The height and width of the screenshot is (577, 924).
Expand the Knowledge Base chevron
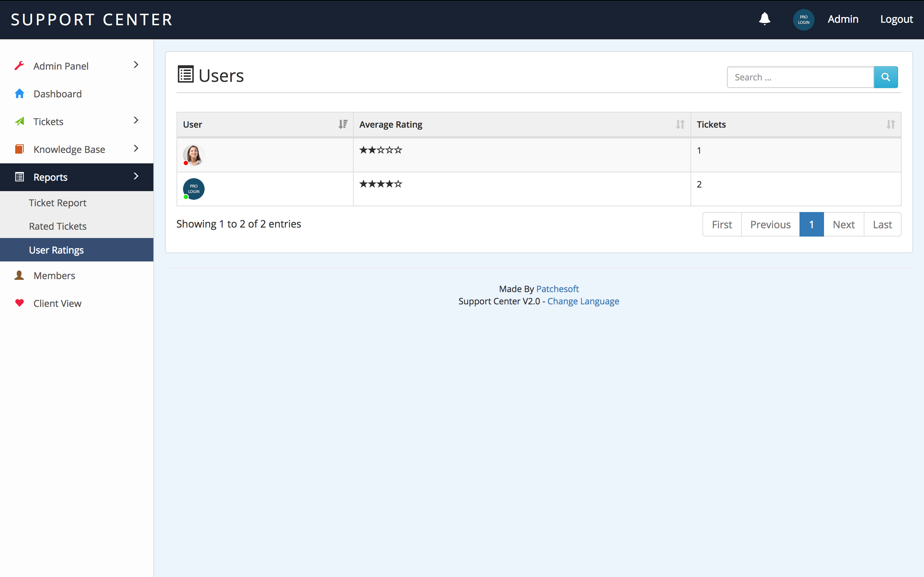coord(136,149)
